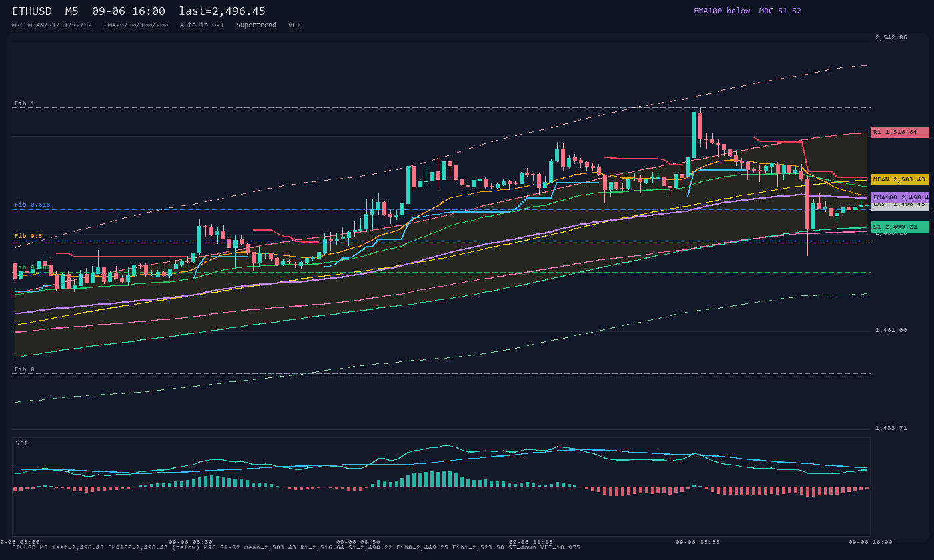Click the 09-06 13:35 time axis label
This screenshot has height=560, width=934.
click(698, 542)
